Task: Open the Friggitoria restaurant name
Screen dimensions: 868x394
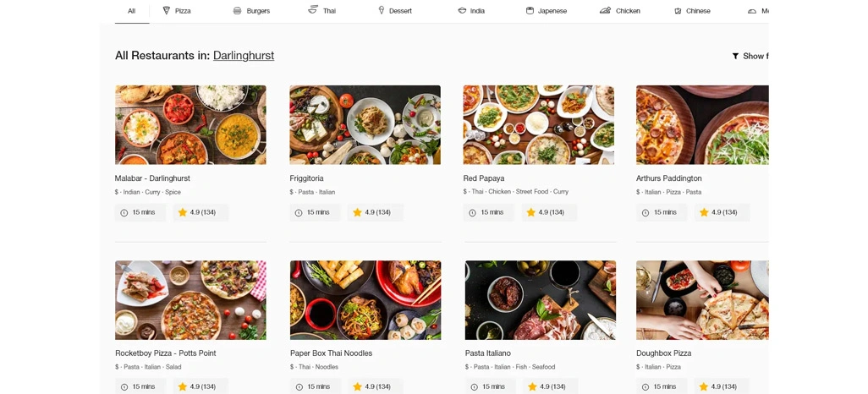Action: [306, 178]
